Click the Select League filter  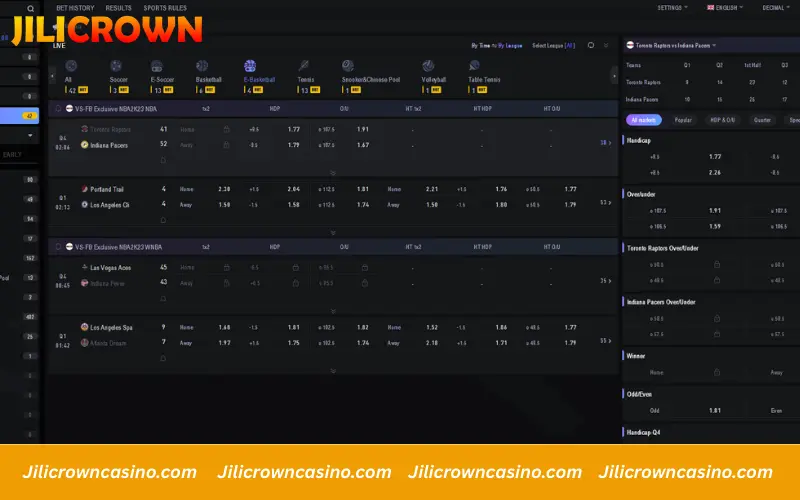point(553,45)
